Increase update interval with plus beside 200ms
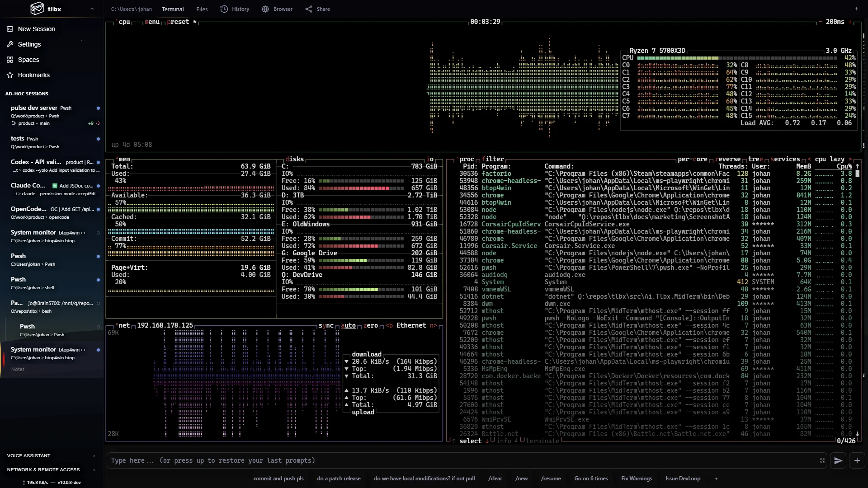This screenshot has height=488, width=868. coord(850,22)
